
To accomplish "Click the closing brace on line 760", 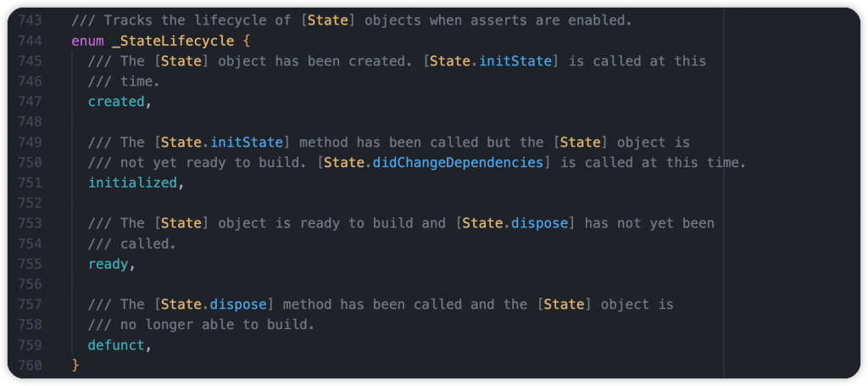I will [x=75, y=366].
